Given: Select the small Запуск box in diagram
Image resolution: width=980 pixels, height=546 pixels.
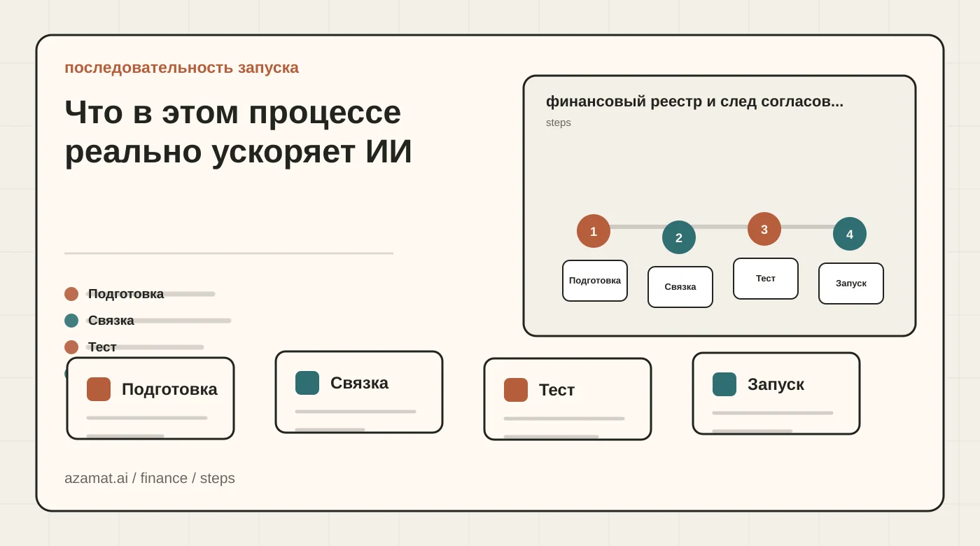Looking at the screenshot, I should (x=851, y=283).
